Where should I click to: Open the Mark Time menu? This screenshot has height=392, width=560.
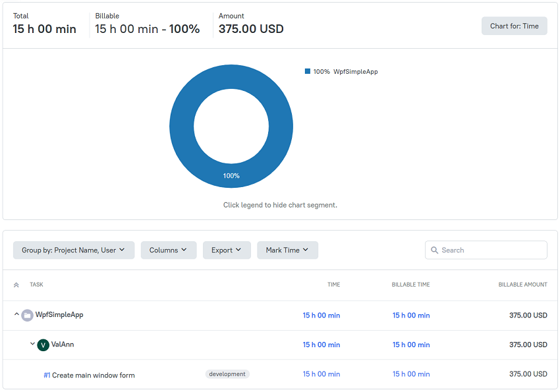[287, 250]
